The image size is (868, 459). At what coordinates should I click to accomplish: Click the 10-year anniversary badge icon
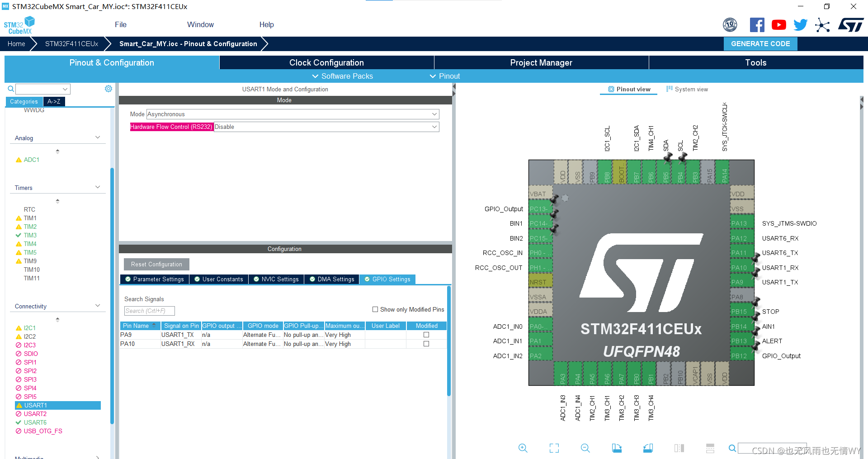point(730,25)
